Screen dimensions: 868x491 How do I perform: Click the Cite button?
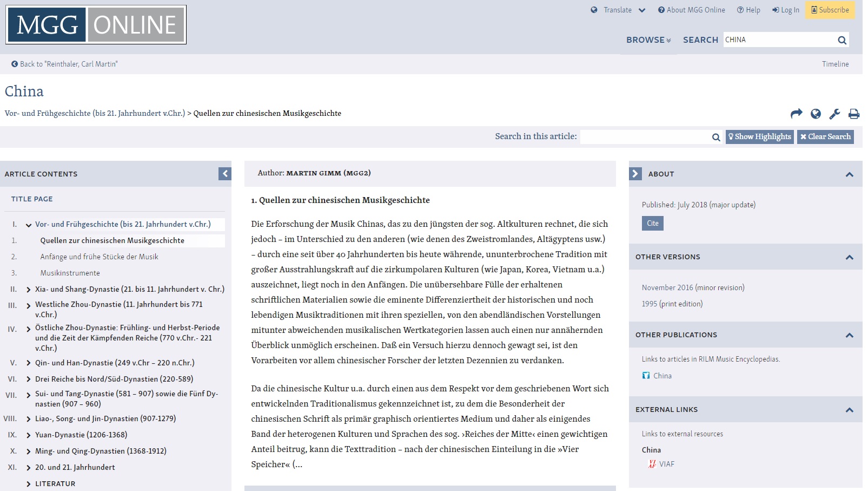point(653,223)
